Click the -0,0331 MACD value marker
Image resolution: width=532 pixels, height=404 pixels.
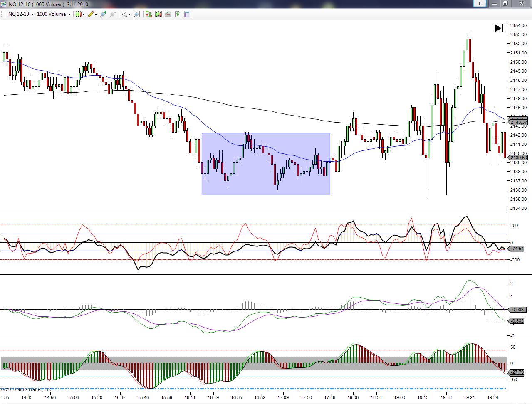(518, 310)
